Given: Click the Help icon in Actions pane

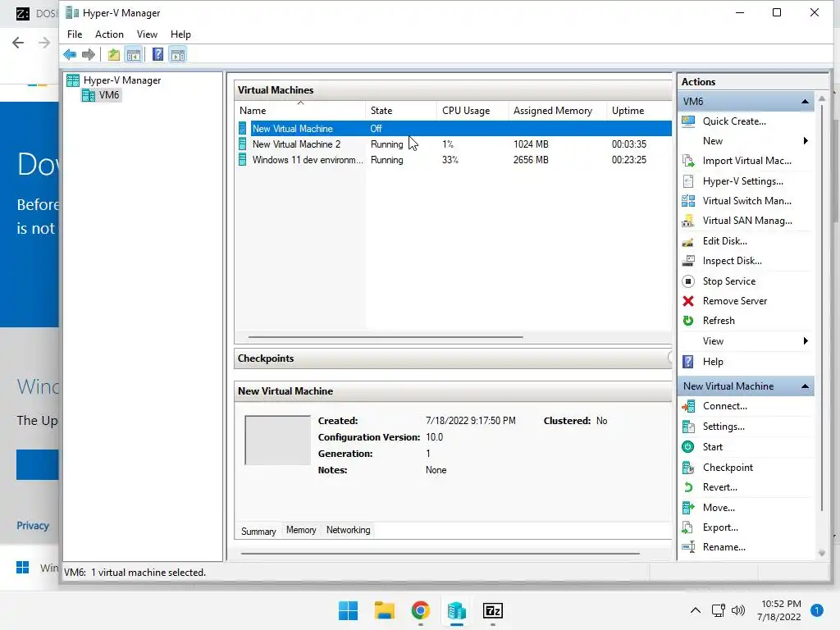Looking at the screenshot, I should (x=688, y=362).
